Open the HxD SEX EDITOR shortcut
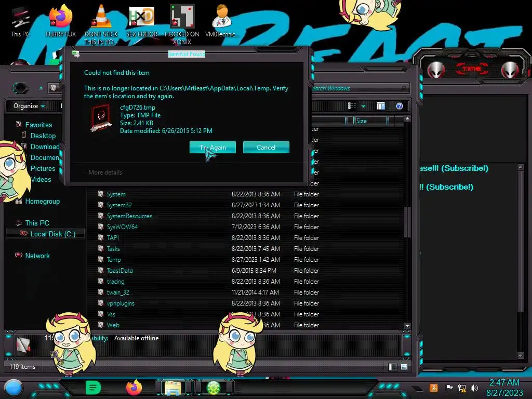 click(x=142, y=22)
